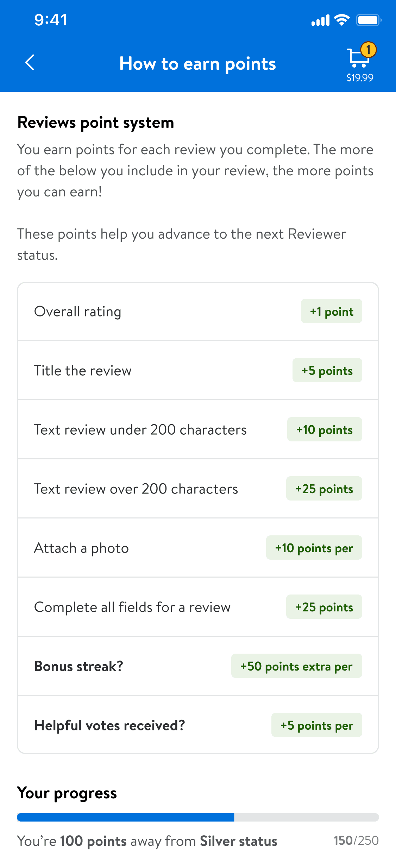Select Text review under 200 characters
396x868 pixels.
(140, 430)
